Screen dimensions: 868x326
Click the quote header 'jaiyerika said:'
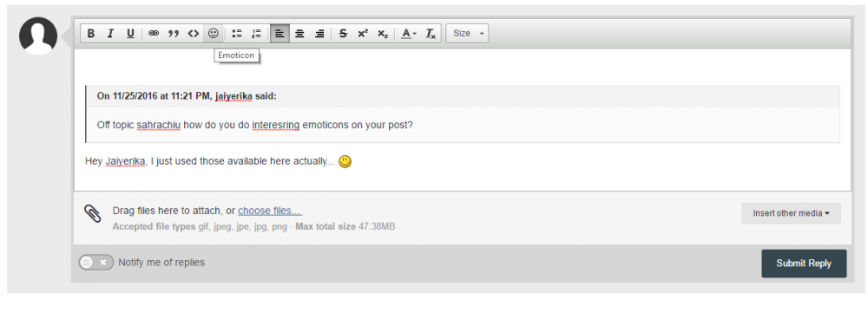pos(246,96)
